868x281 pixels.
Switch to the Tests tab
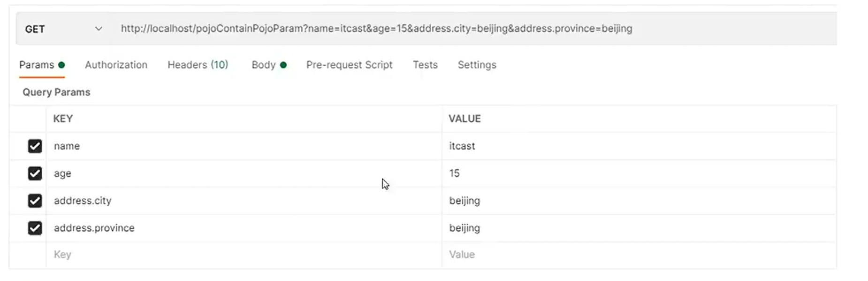[x=425, y=65]
